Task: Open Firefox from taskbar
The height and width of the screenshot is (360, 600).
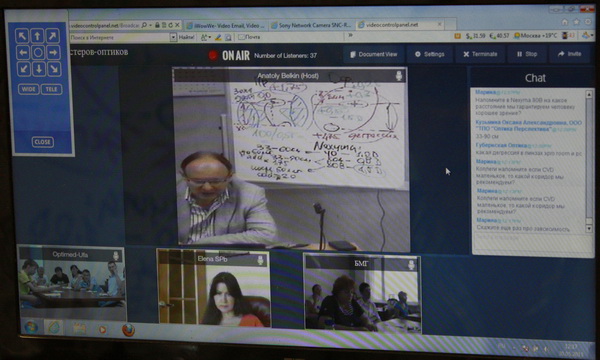Action: (128, 330)
